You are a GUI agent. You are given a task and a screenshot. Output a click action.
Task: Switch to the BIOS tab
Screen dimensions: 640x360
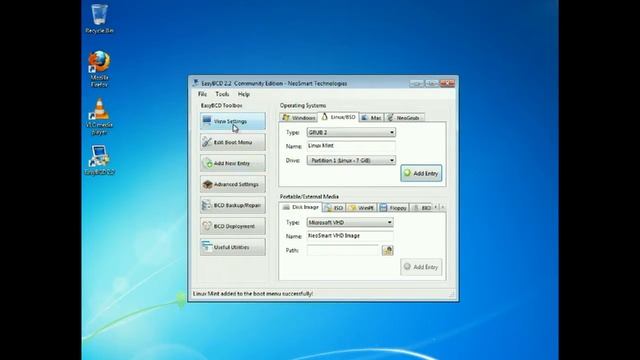click(x=421, y=208)
